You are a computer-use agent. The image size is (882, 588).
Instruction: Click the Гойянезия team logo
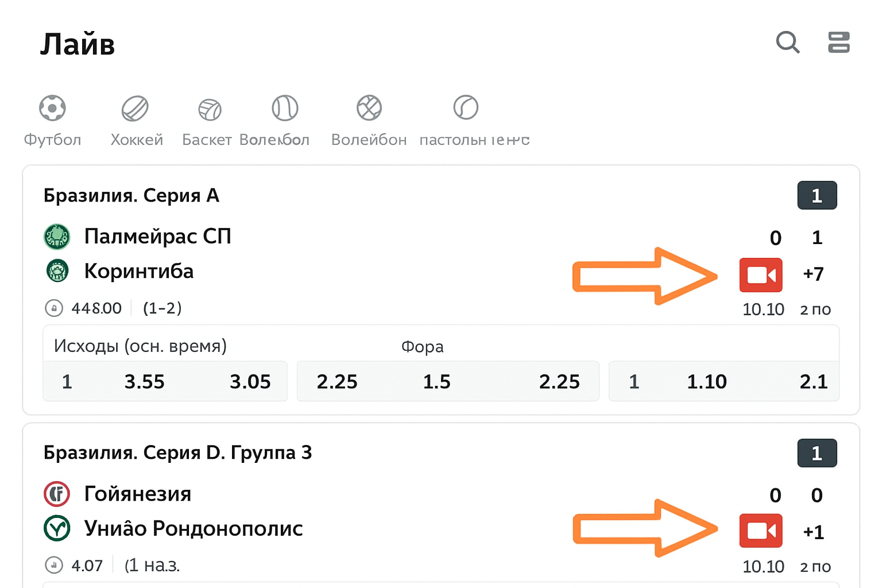click(57, 494)
